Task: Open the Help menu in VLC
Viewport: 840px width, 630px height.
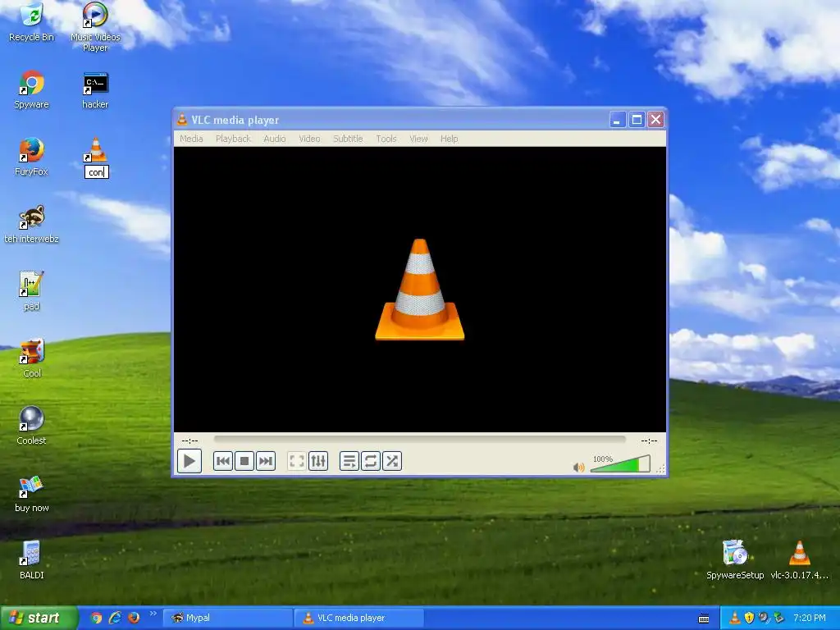Action: pos(449,139)
